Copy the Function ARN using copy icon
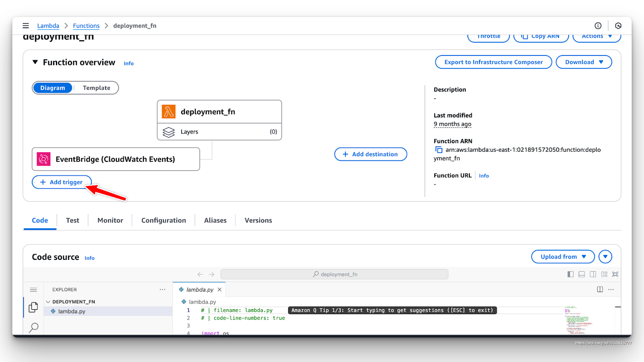644x362 pixels. click(439, 150)
